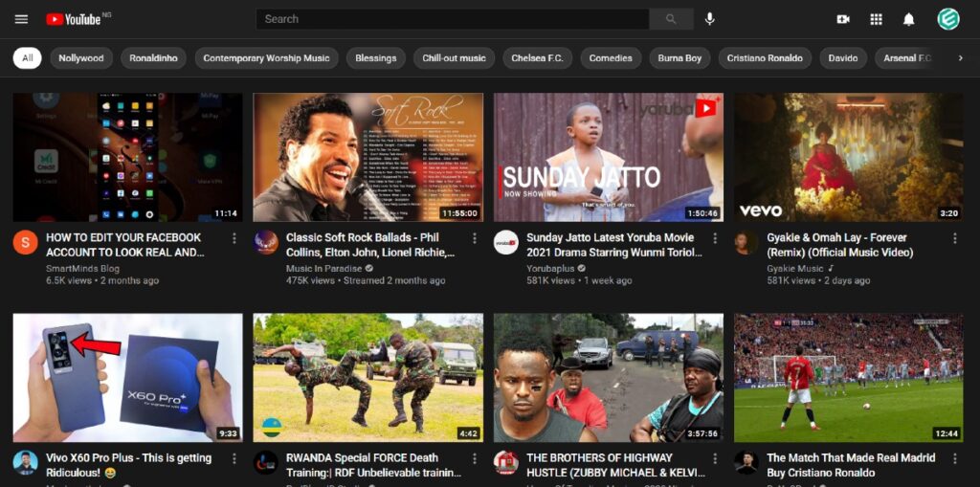The image size is (980, 487).
Task: Open options for Classic Soft Rock Ballads
Action: click(475, 238)
